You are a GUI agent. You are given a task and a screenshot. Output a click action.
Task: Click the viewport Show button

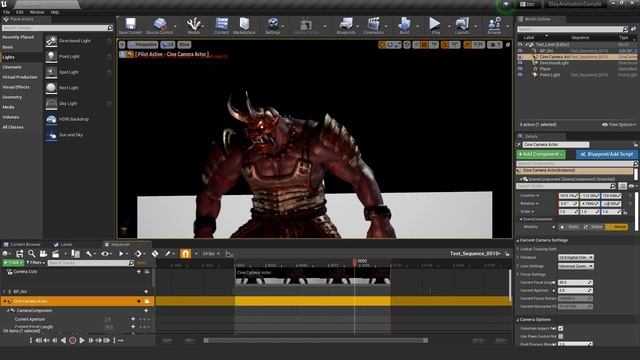point(184,44)
